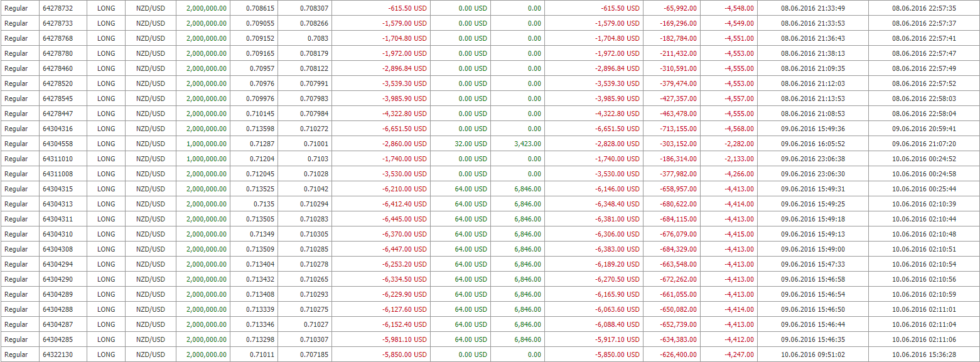
Task: Select the 3,423.00 value cell
Action: click(x=527, y=144)
